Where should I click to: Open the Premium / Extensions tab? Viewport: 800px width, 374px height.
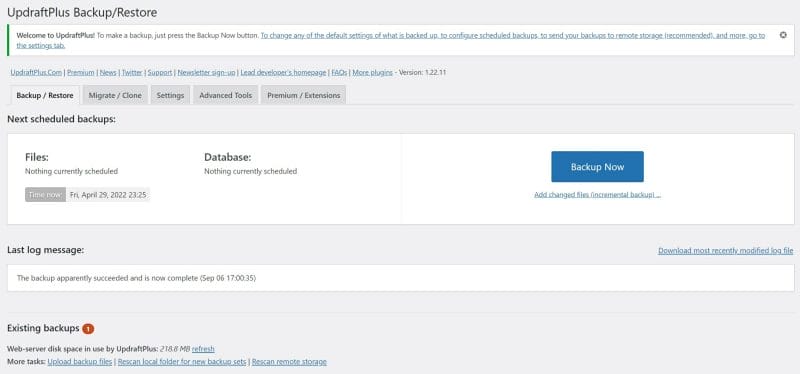[x=304, y=95]
